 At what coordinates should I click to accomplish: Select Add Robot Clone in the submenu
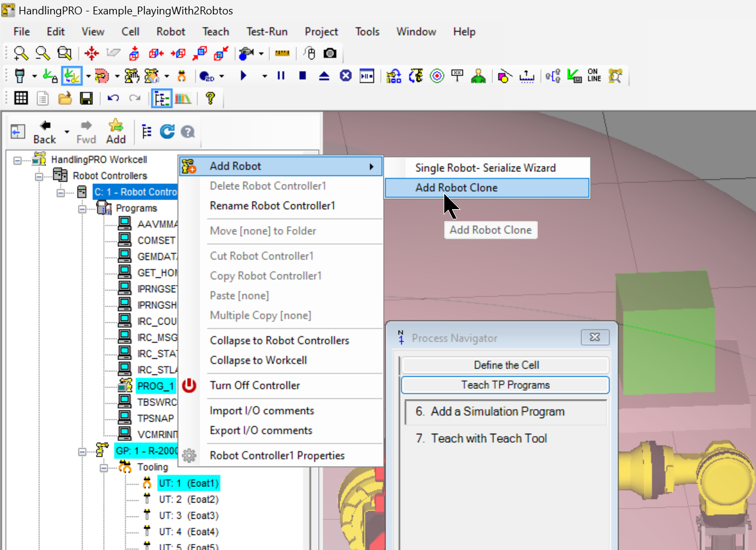click(x=486, y=188)
